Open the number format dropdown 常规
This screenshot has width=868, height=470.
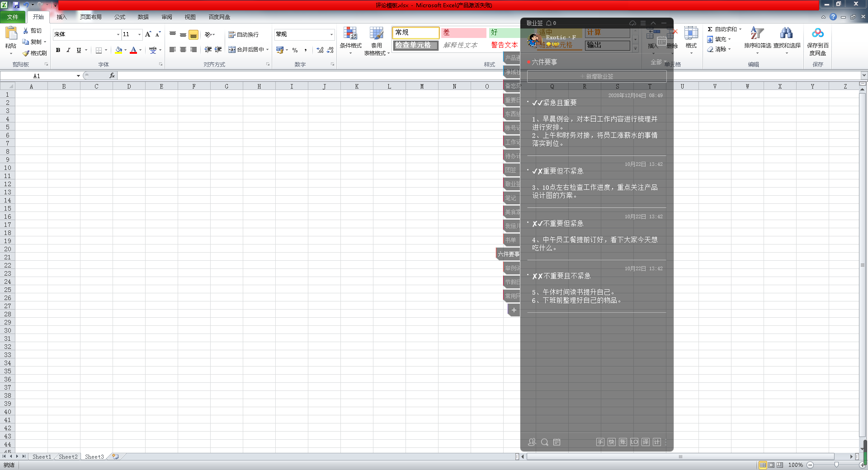pos(331,34)
